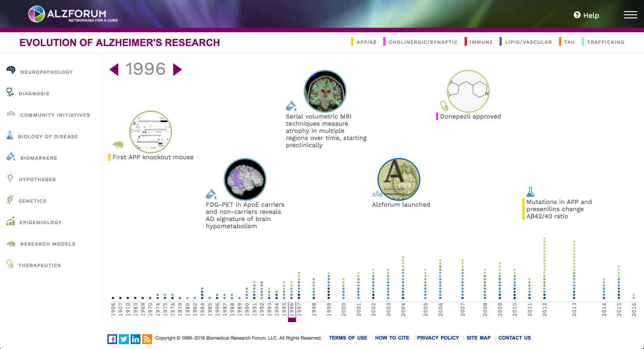The width and height of the screenshot is (644, 349).
Task: Open the Help link
Action: [586, 15]
